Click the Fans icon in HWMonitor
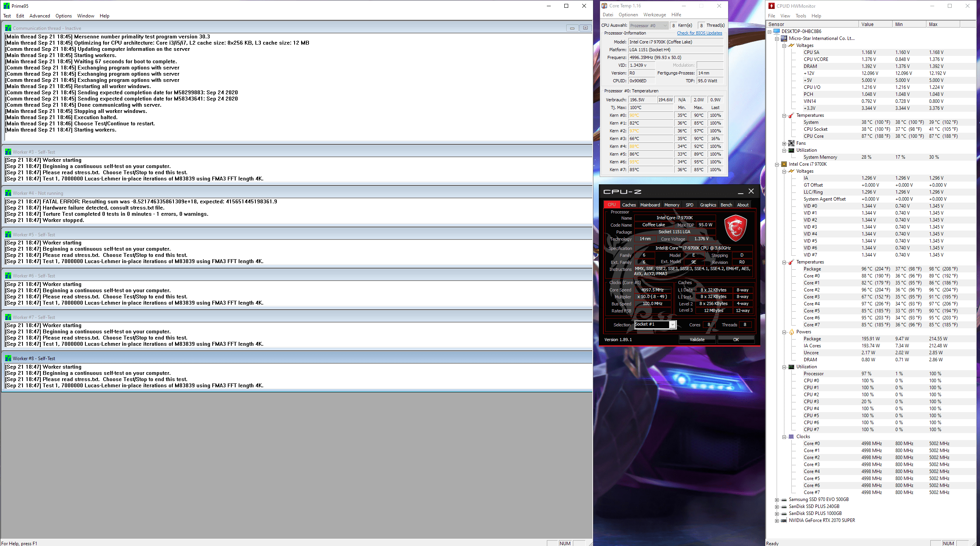 click(791, 143)
